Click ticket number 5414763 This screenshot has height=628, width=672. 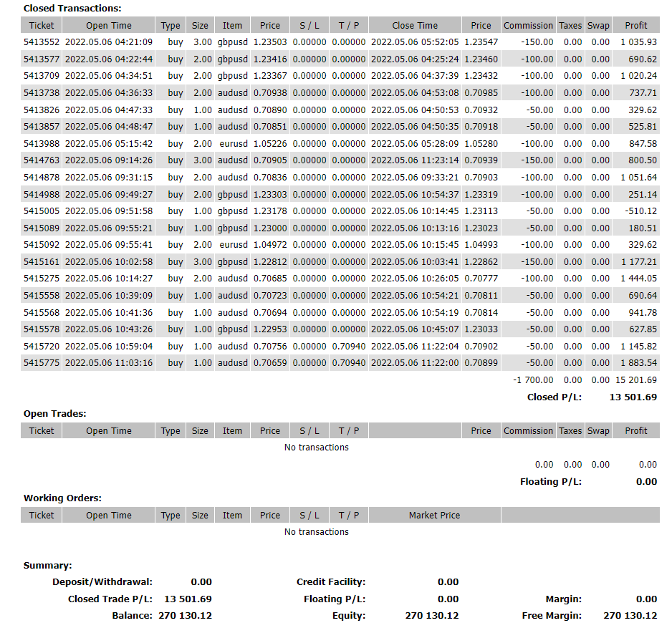click(x=42, y=160)
